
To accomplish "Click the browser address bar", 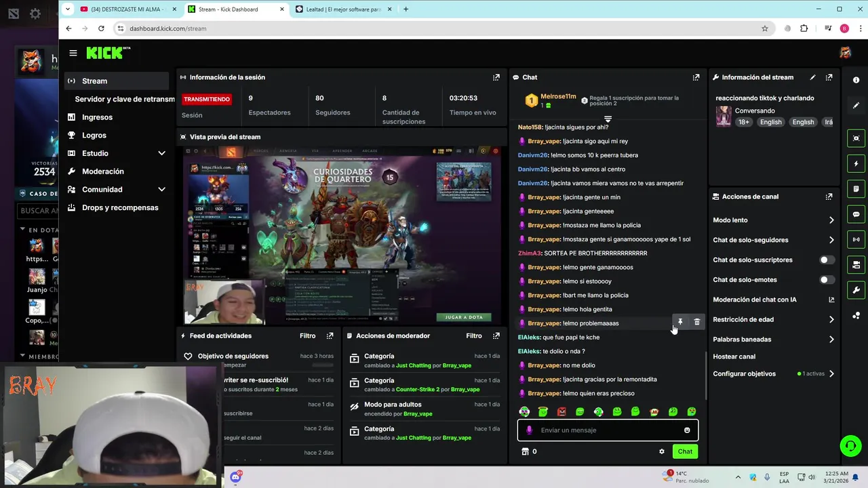I will coord(434,28).
